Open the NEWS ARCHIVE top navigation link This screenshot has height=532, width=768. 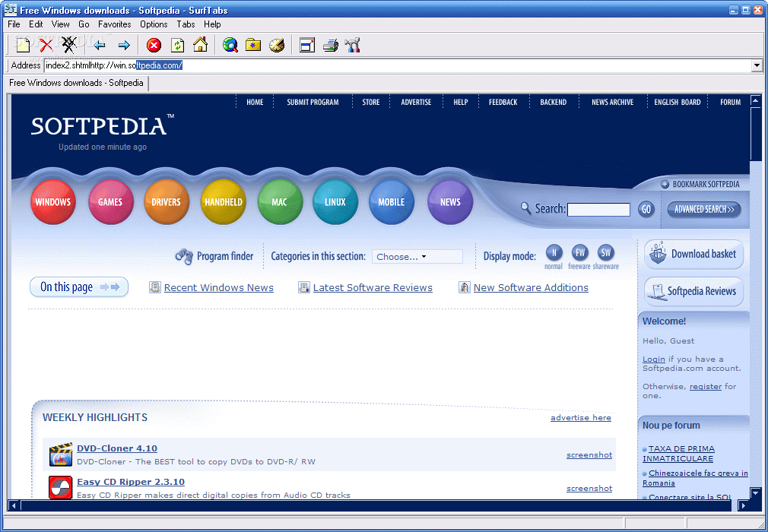(612, 103)
